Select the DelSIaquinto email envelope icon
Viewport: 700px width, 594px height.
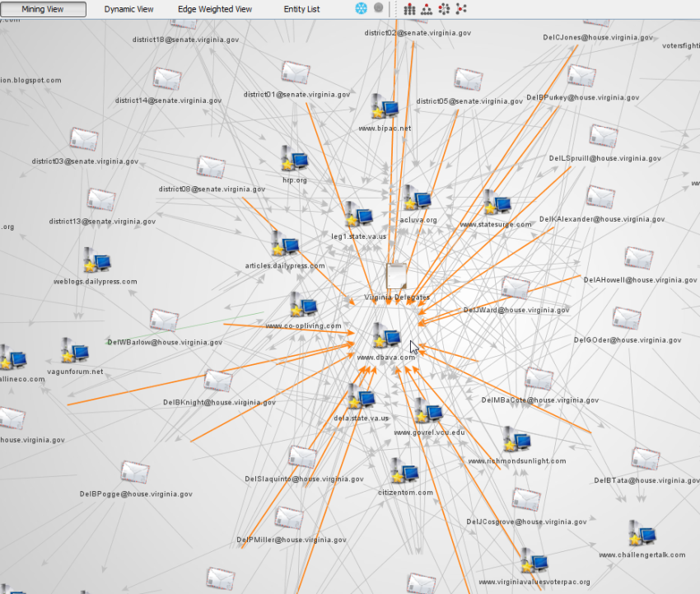[303, 457]
